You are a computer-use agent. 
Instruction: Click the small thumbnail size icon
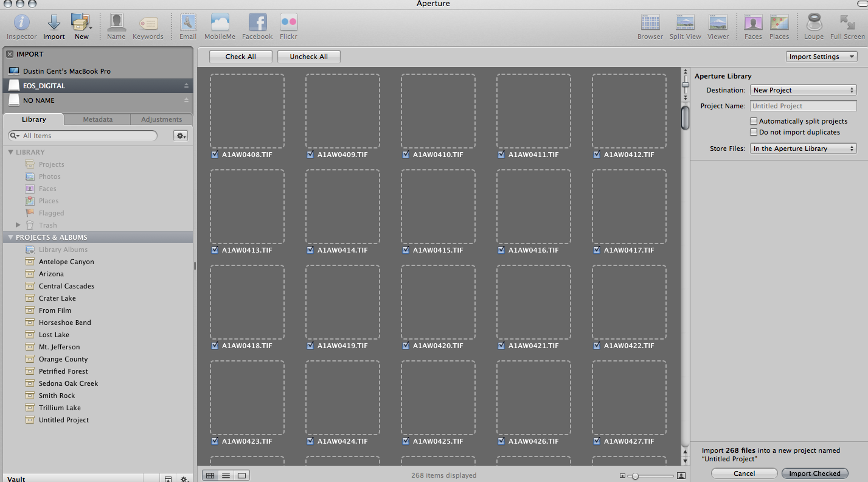click(x=622, y=476)
